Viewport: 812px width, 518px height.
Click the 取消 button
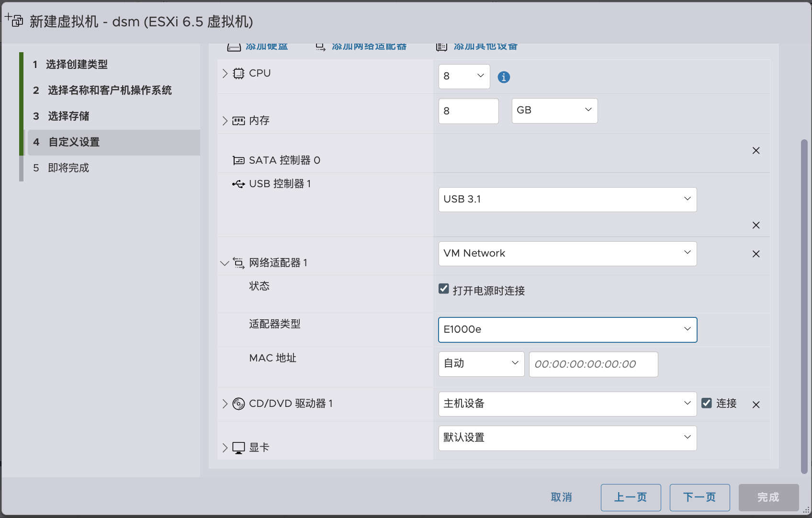pyautogui.click(x=562, y=497)
